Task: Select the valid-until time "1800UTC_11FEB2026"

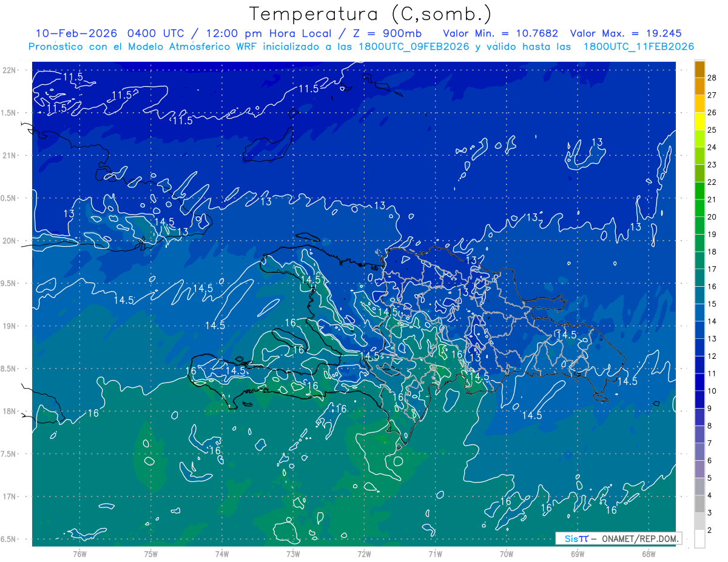Action: (638, 47)
